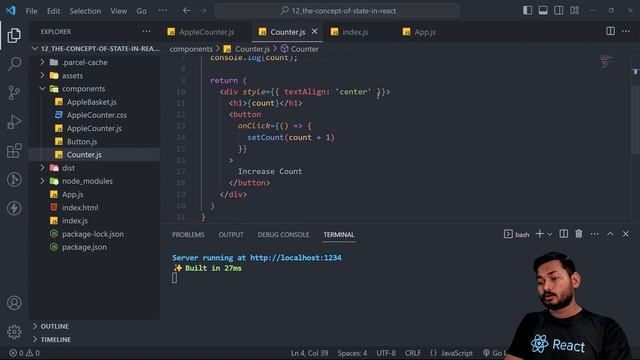Change encoding via UTF-8 status item

coord(386,353)
